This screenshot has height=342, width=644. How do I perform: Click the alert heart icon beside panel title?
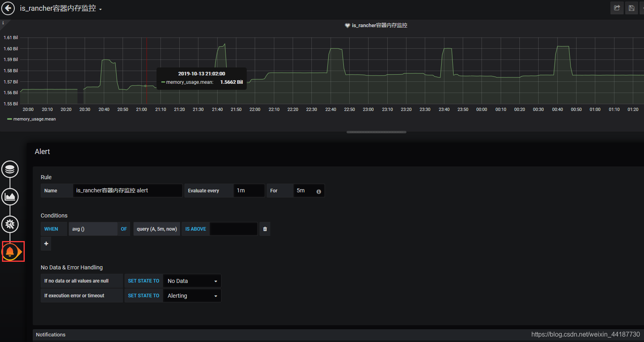coord(347,25)
